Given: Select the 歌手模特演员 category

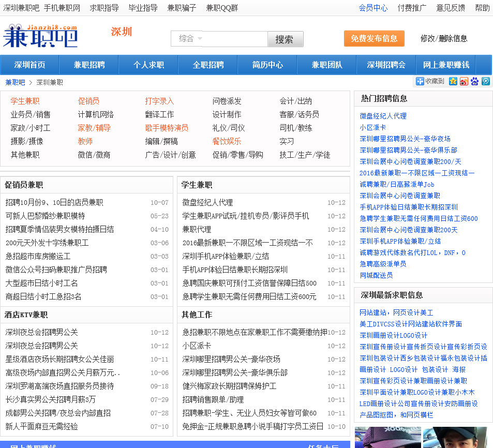Looking at the screenshot, I should click(167, 128).
